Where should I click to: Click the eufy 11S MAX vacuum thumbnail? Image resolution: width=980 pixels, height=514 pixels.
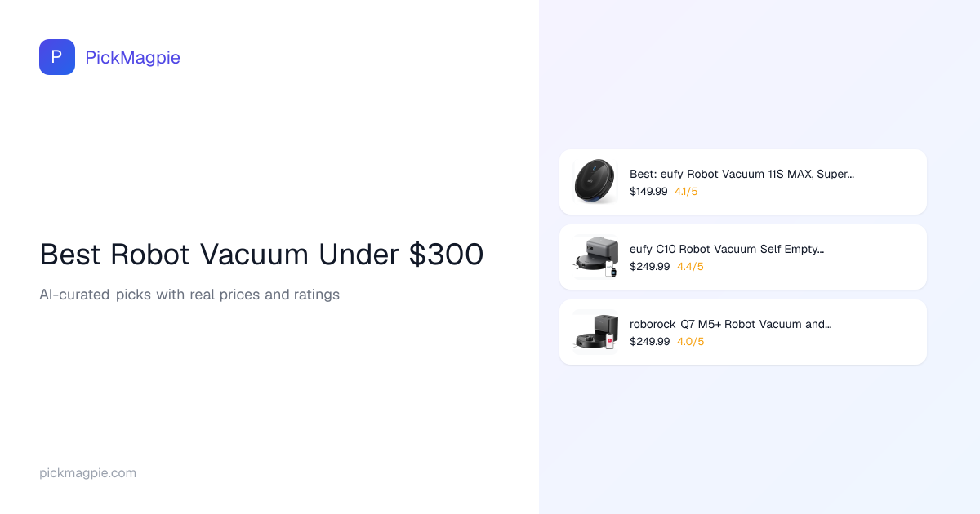[595, 182]
